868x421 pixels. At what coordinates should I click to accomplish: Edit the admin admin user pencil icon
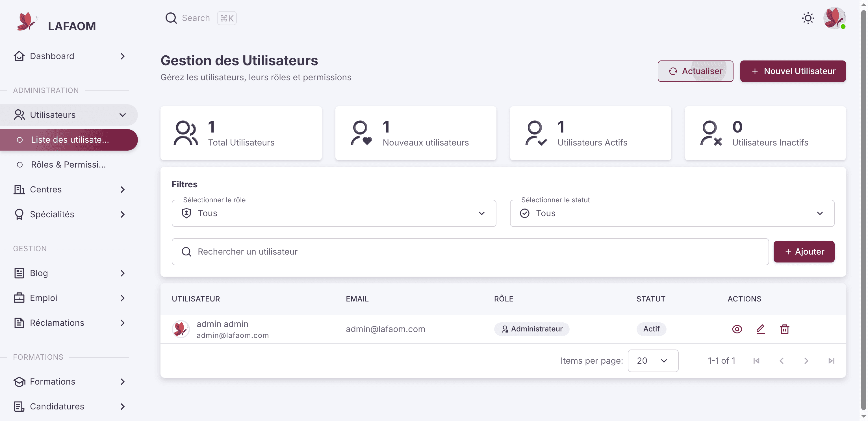[x=761, y=329]
